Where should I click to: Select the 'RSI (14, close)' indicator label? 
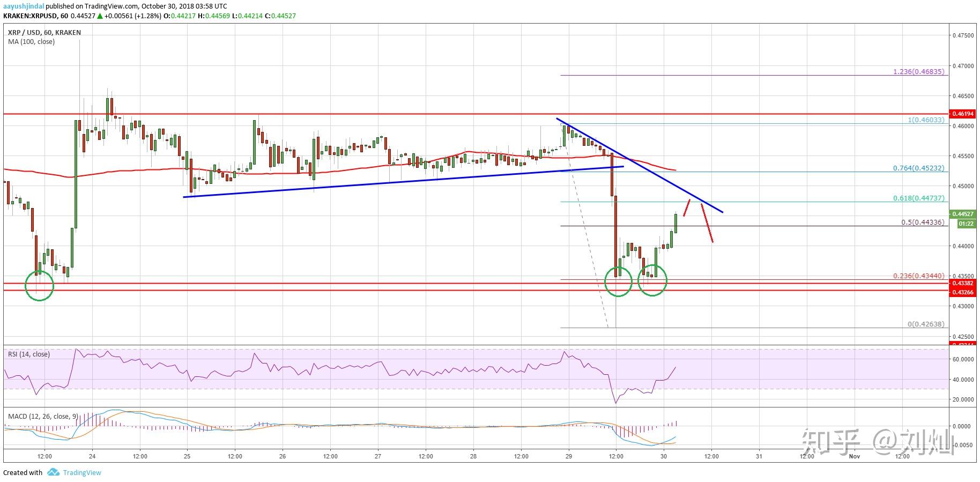coord(28,354)
